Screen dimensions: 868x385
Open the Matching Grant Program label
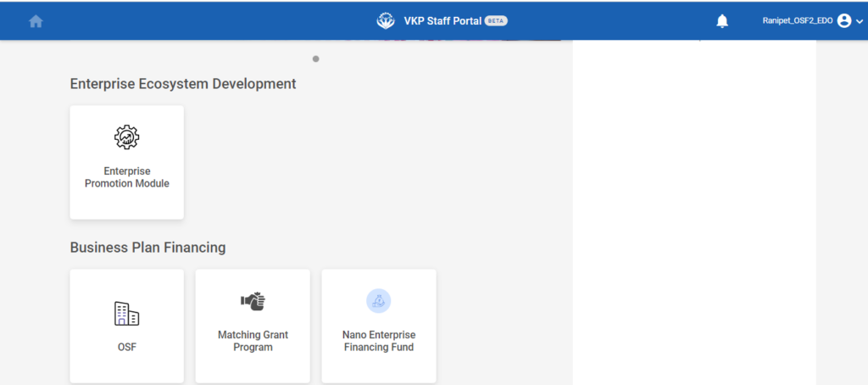pos(253,341)
